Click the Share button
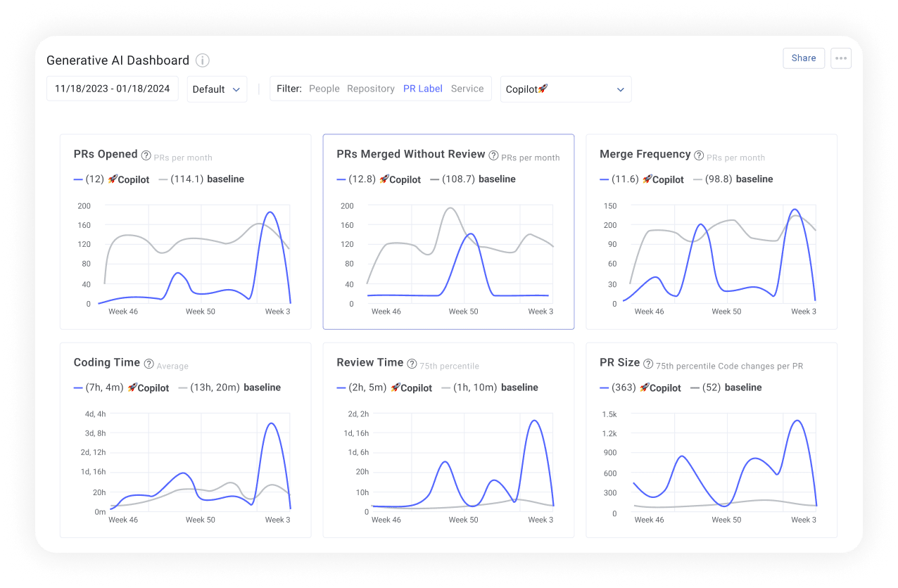Screen dimensions: 898x588 pyautogui.click(x=804, y=58)
